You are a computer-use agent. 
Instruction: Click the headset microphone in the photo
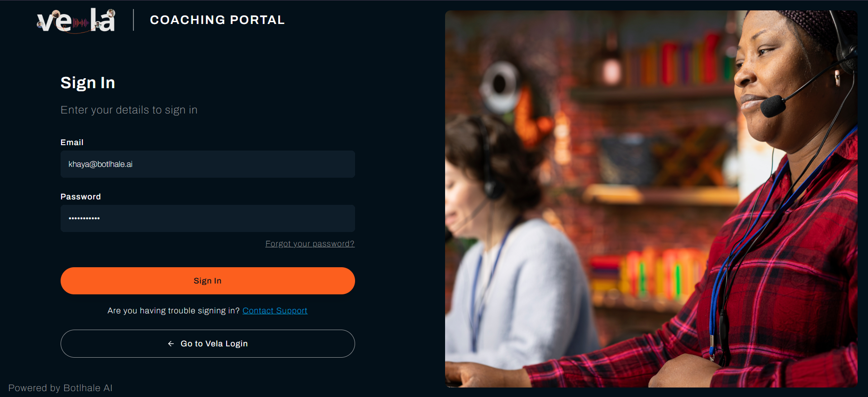(773, 106)
